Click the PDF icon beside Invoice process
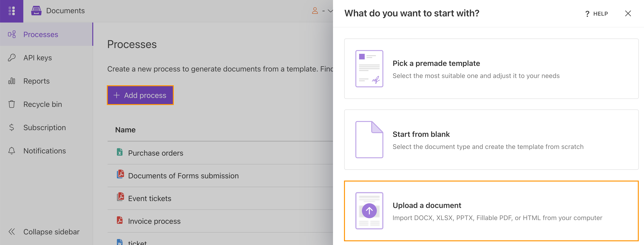 click(x=120, y=220)
